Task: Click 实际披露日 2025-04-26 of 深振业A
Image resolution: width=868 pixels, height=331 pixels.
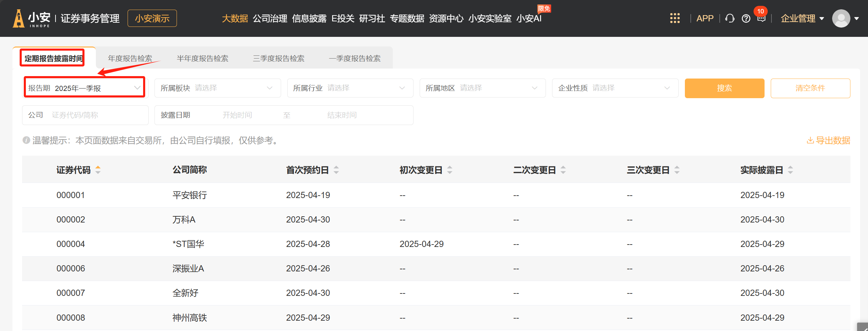Action: coord(762,269)
